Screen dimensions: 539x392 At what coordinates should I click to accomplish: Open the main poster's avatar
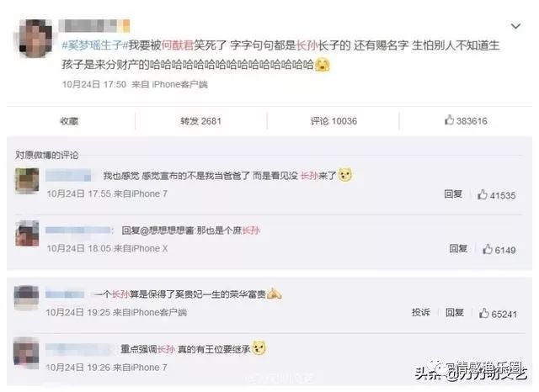click(x=34, y=37)
